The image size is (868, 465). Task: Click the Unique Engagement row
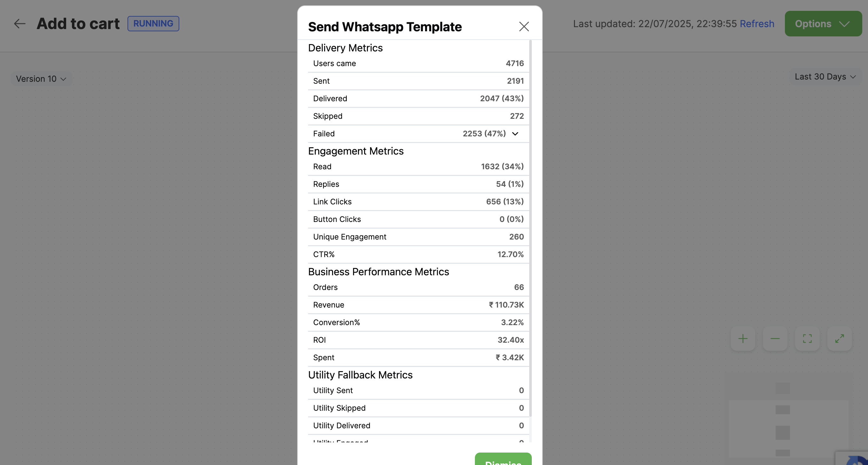tap(418, 237)
